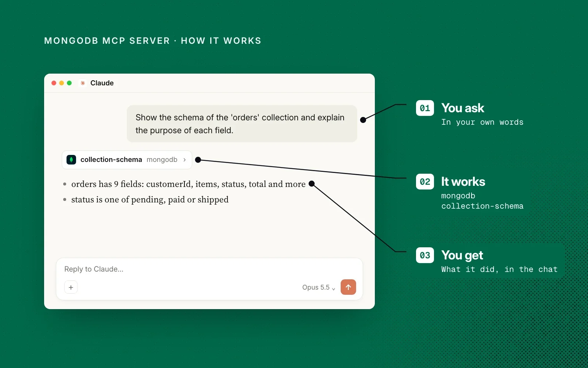
Task: Click the 'orders has 9 fields' bullet
Action: click(x=188, y=184)
